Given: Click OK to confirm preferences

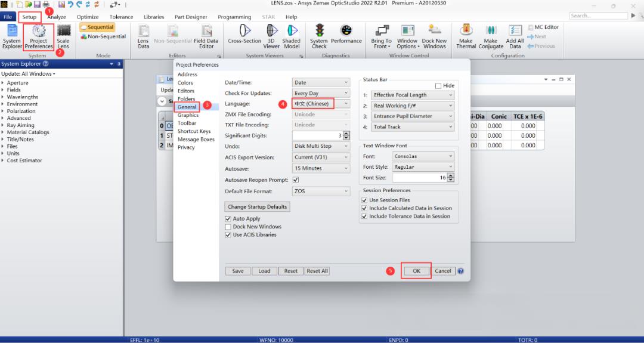Looking at the screenshot, I should (x=416, y=271).
